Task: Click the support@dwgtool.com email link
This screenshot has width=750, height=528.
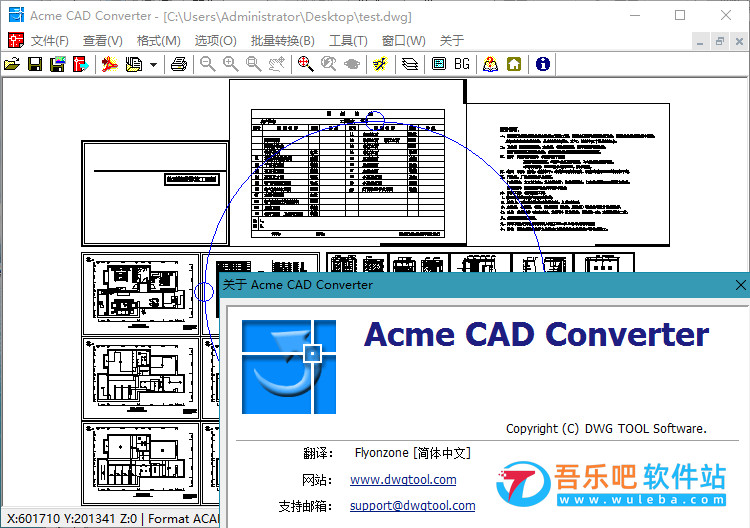Action: (x=412, y=506)
